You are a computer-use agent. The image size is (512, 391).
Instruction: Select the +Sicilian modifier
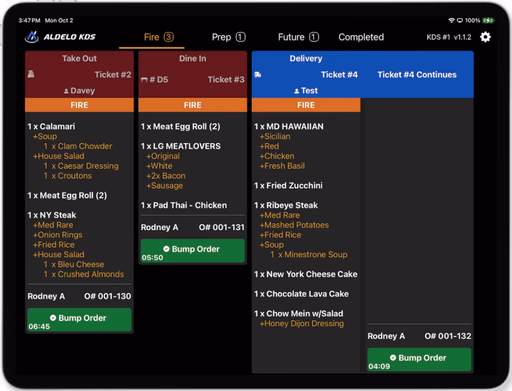[x=275, y=137]
